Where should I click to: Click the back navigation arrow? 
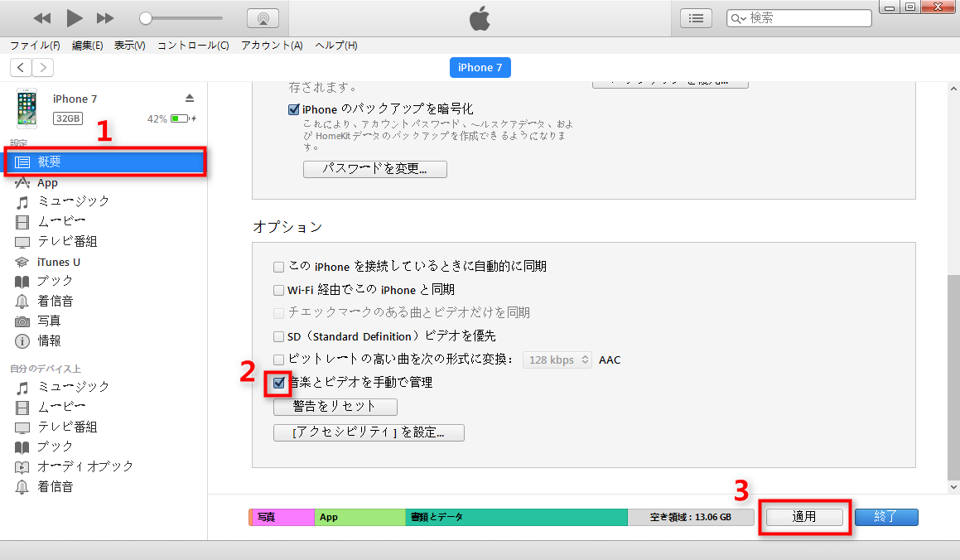pos(21,68)
